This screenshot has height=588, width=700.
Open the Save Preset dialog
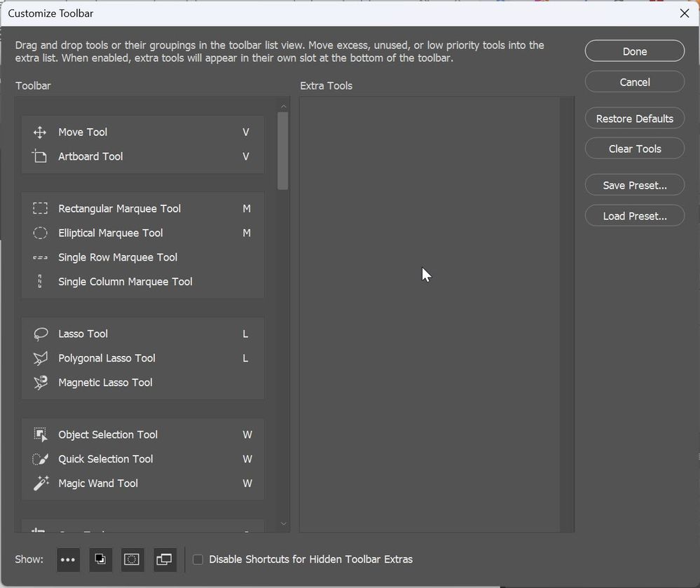[x=634, y=185]
